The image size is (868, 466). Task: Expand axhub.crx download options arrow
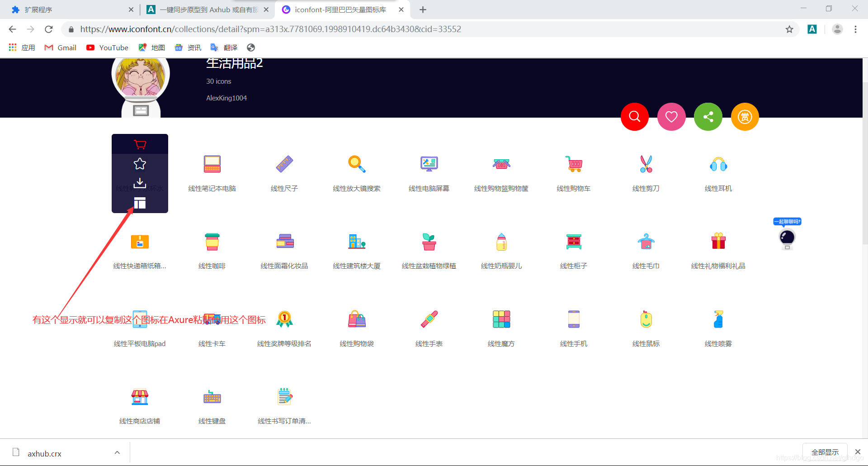click(117, 452)
